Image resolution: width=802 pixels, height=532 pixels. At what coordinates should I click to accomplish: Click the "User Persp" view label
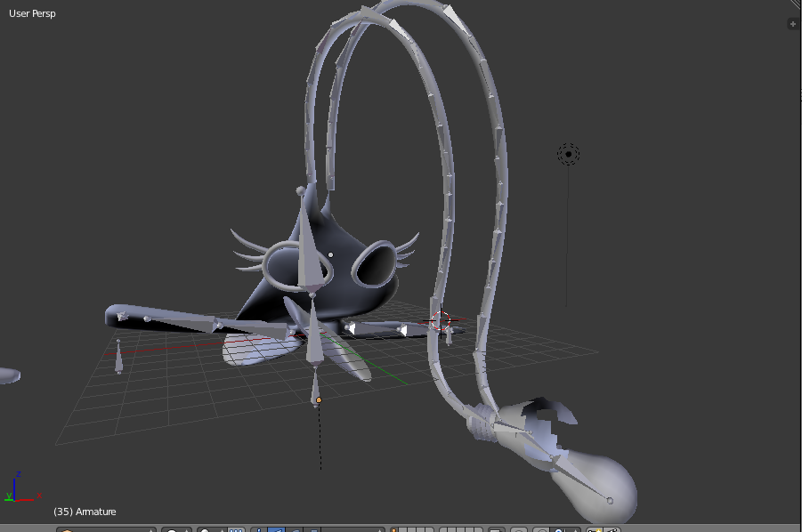(x=32, y=14)
